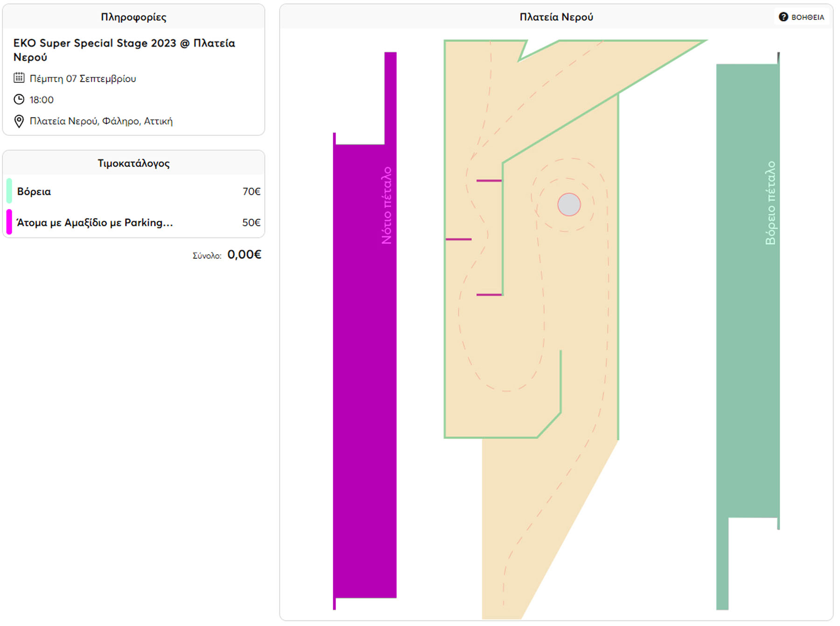Click the 18:00 time text
The width and height of the screenshot is (840, 626).
[42, 100]
